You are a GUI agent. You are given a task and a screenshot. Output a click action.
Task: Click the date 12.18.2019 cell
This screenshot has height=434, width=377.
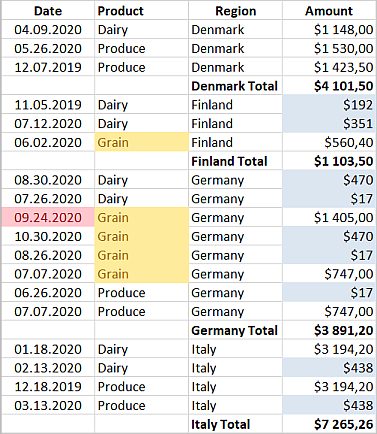(x=48, y=387)
